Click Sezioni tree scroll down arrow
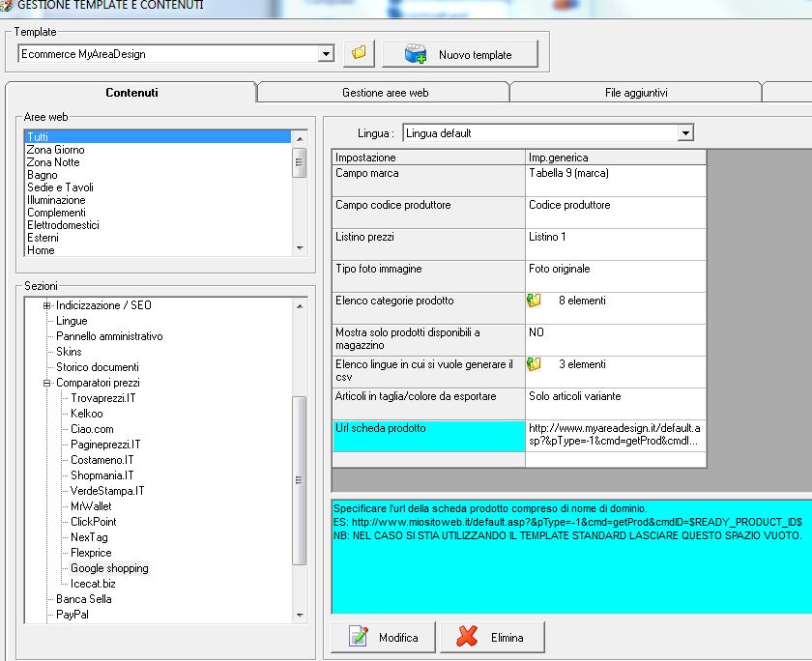812x661 pixels. [300, 615]
